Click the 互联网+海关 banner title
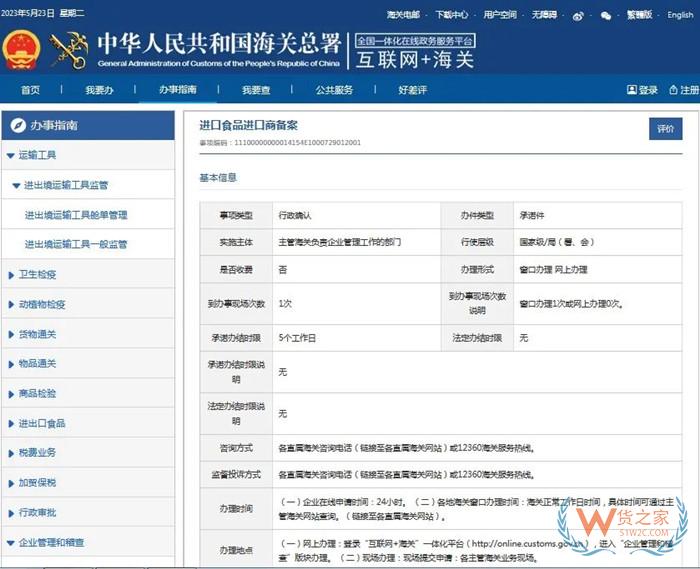Image resolution: width=700 pixels, height=569 pixels. tap(415, 60)
